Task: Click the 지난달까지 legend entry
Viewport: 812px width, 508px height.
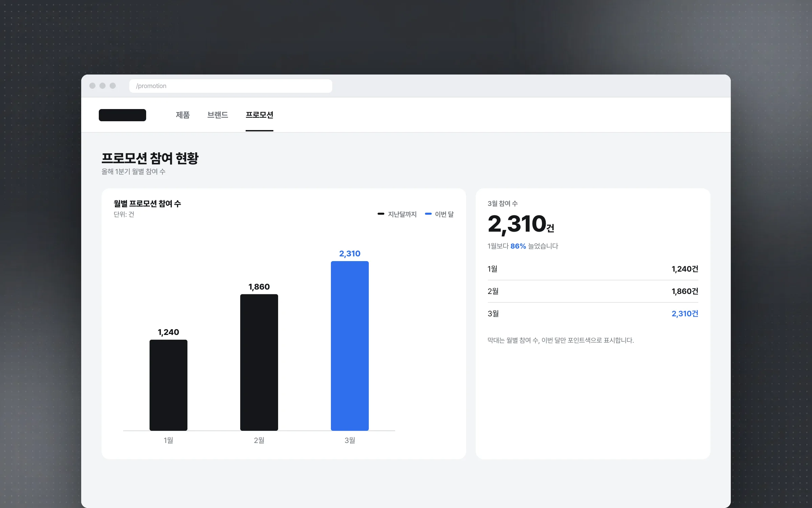Action: coord(397,214)
